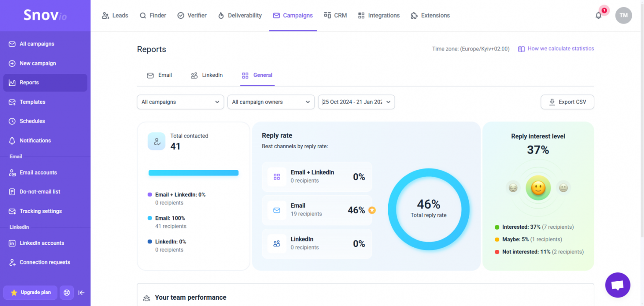Screen dimensions: 644x306
Task: Select the General reports tab
Action: click(257, 75)
